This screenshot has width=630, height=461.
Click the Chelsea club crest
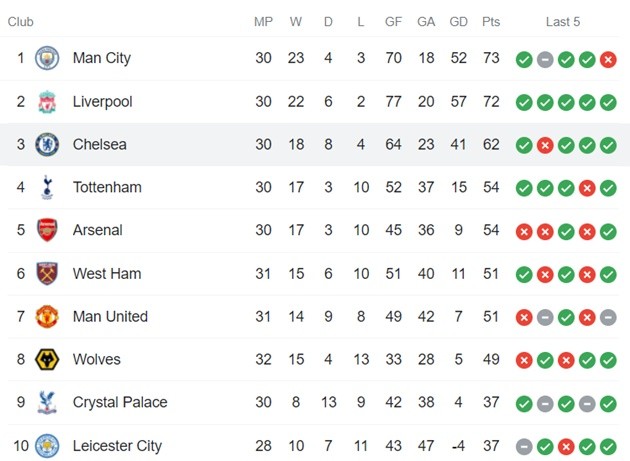[x=47, y=144]
